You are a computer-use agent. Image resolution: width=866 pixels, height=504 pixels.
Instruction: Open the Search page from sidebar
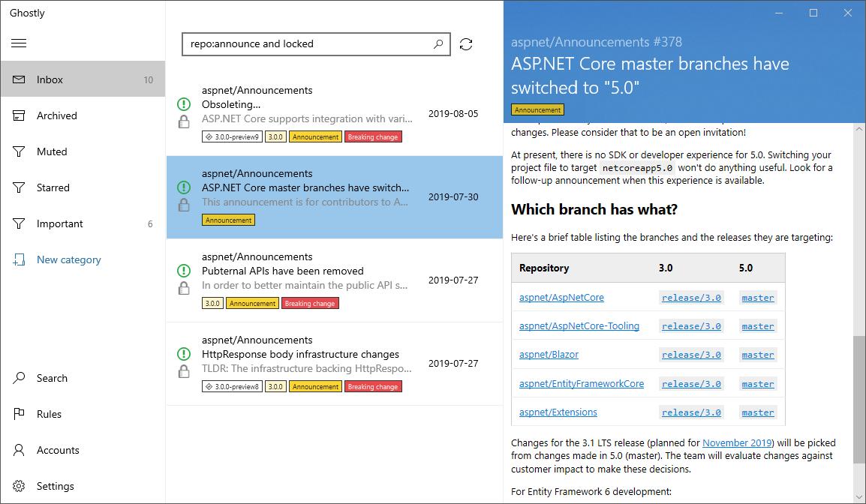click(83, 378)
